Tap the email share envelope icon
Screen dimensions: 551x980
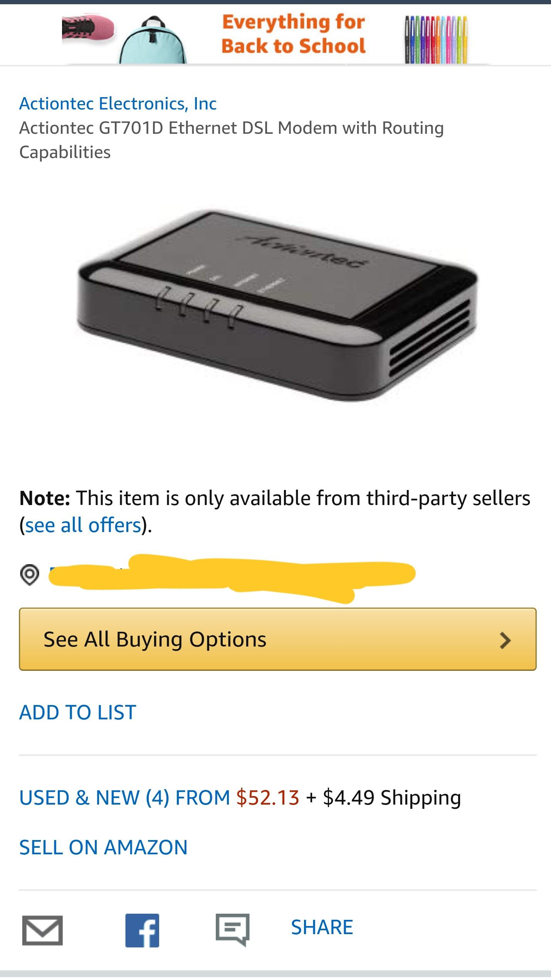pyautogui.click(x=42, y=930)
